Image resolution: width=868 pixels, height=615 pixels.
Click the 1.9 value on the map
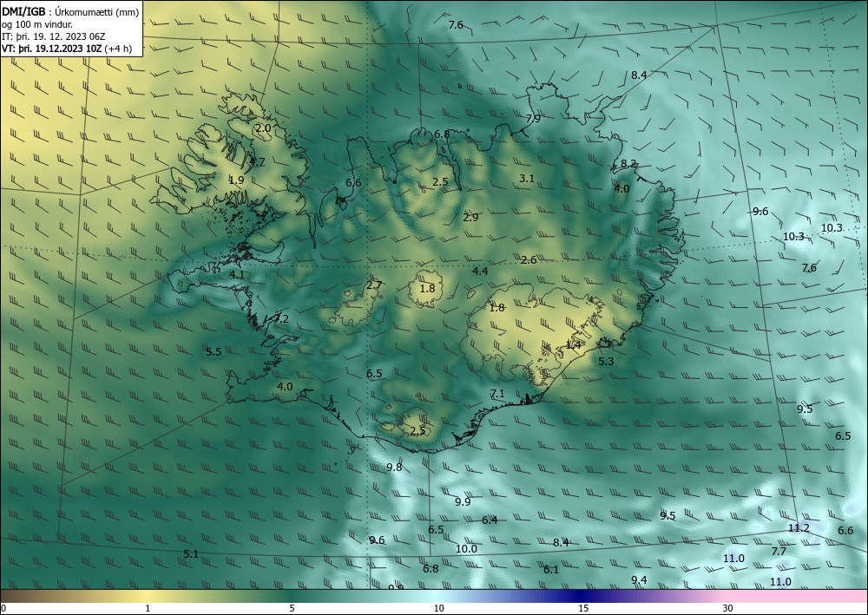click(236, 180)
